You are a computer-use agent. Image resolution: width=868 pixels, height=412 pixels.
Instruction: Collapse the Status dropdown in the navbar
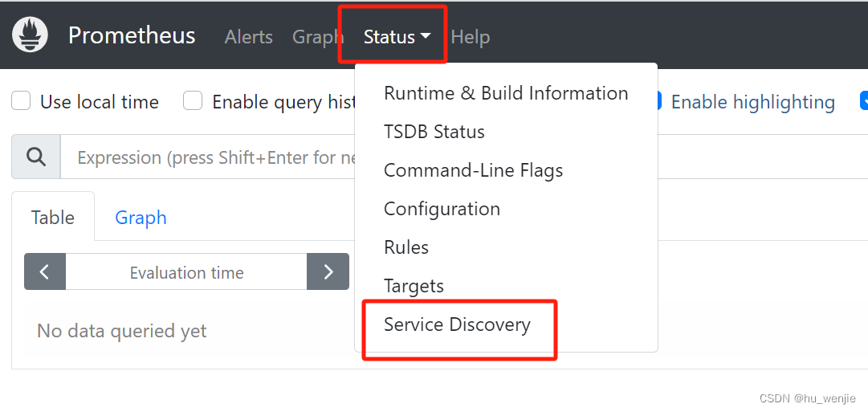[397, 37]
